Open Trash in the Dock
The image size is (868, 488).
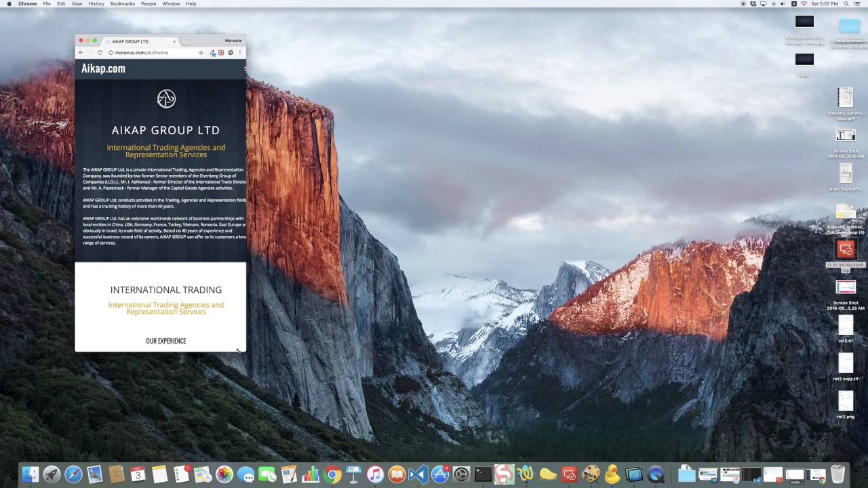coord(837,474)
